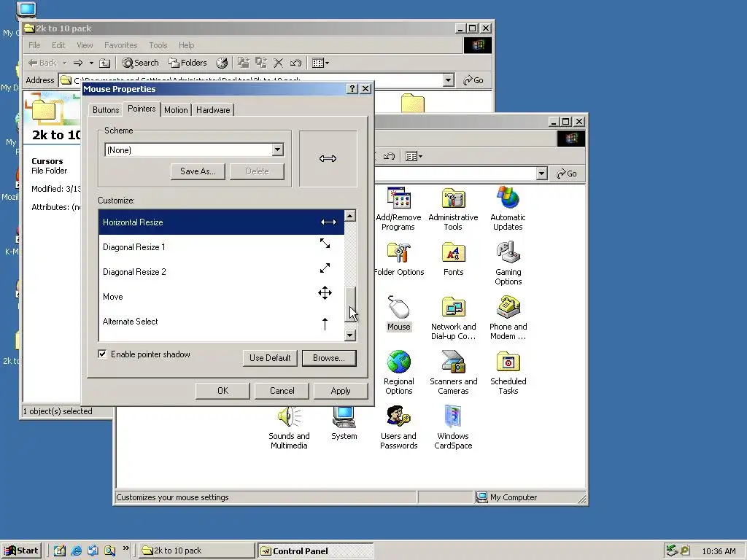Open the File menu
747x560 pixels.
[34, 45]
